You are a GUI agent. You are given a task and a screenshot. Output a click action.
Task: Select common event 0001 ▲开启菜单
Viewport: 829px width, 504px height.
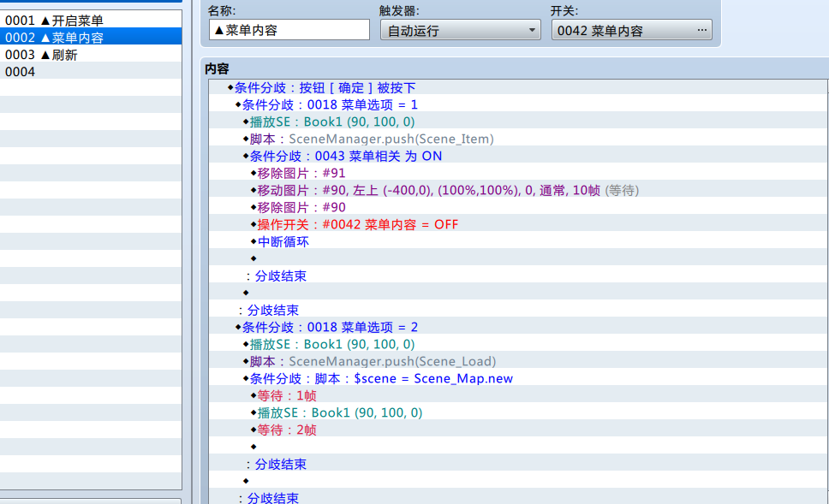(x=91, y=21)
